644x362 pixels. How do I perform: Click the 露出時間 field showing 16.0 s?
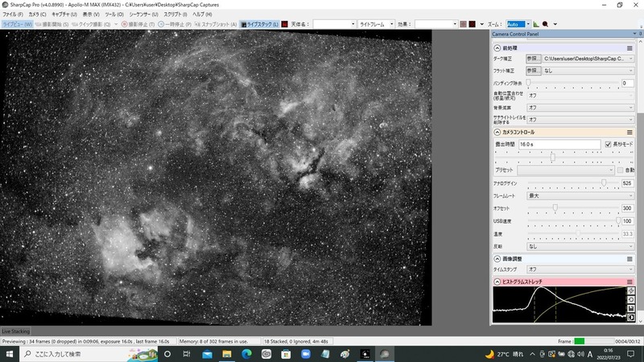point(559,144)
